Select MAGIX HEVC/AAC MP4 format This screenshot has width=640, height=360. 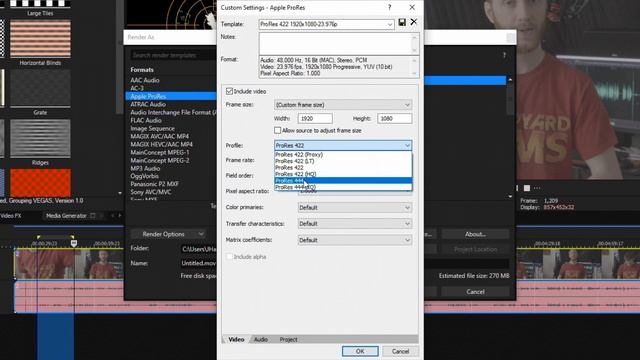(162, 144)
